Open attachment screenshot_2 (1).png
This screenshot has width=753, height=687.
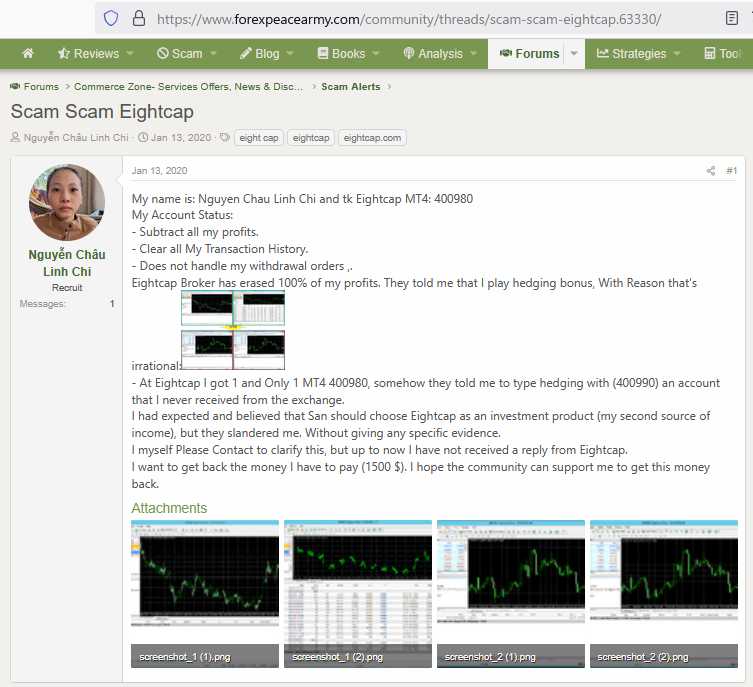pos(510,593)
